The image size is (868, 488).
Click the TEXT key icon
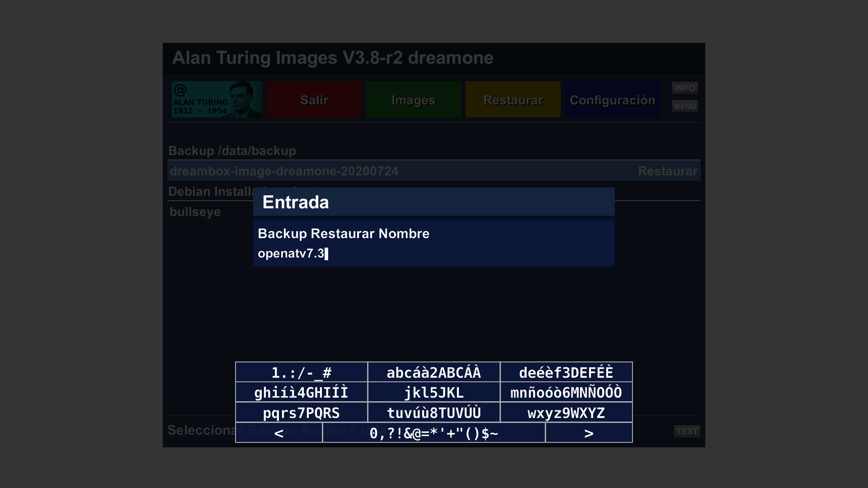[687, 431]
